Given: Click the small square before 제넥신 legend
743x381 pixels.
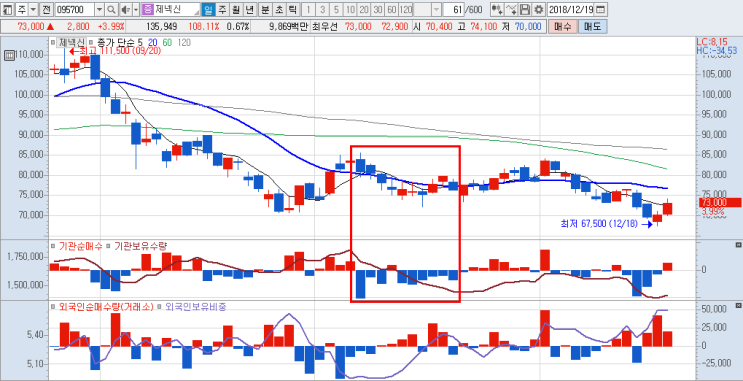Looking at the screenshot, I should (53, 43).
